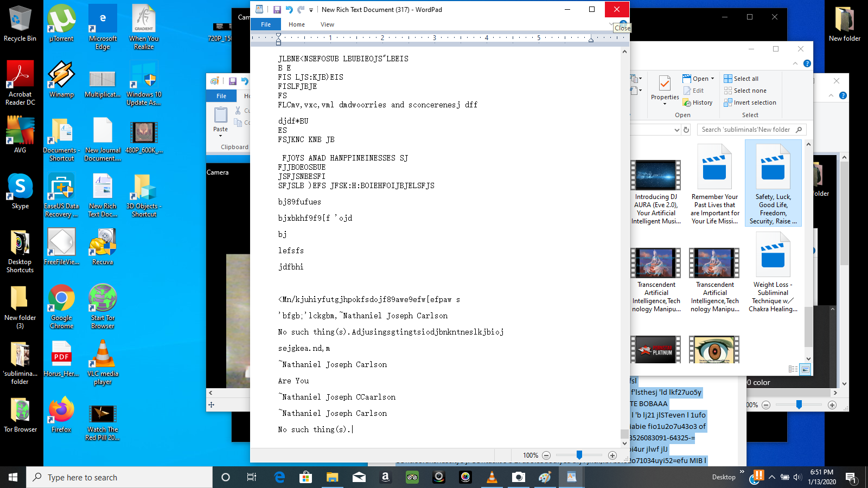The image size is (868, 488).
Task: Click the WordPad vertical scrollbar up arrow
Action: point(624,52)
